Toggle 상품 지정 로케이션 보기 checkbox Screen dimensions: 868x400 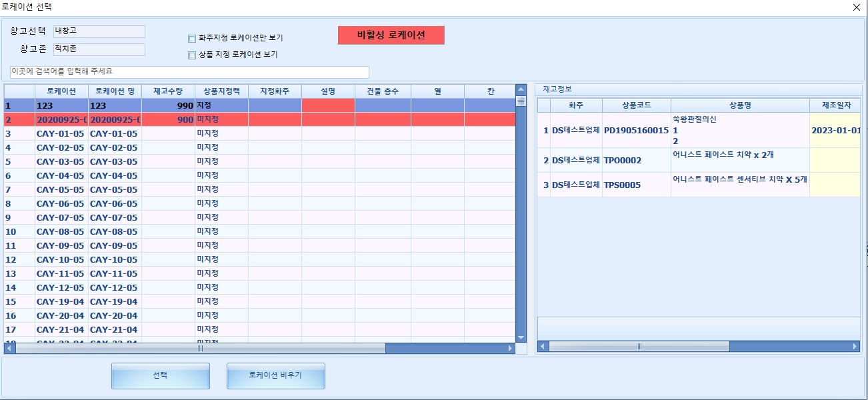192,55
